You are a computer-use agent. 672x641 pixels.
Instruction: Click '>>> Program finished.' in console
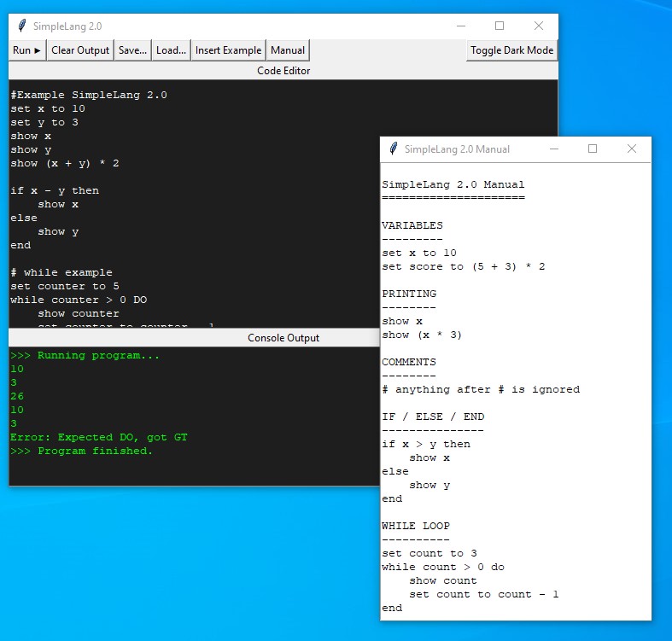click(81, 451)
